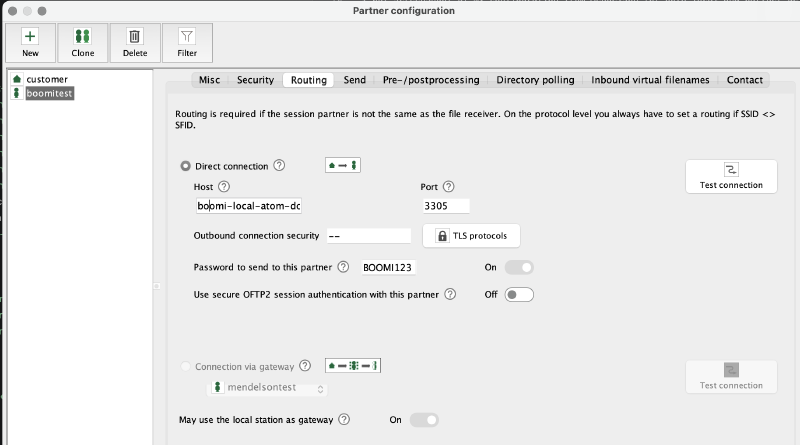The image size is (800, 445).
Task: Go to Pre-/postprocessing tab
Action: pos(431,80)
